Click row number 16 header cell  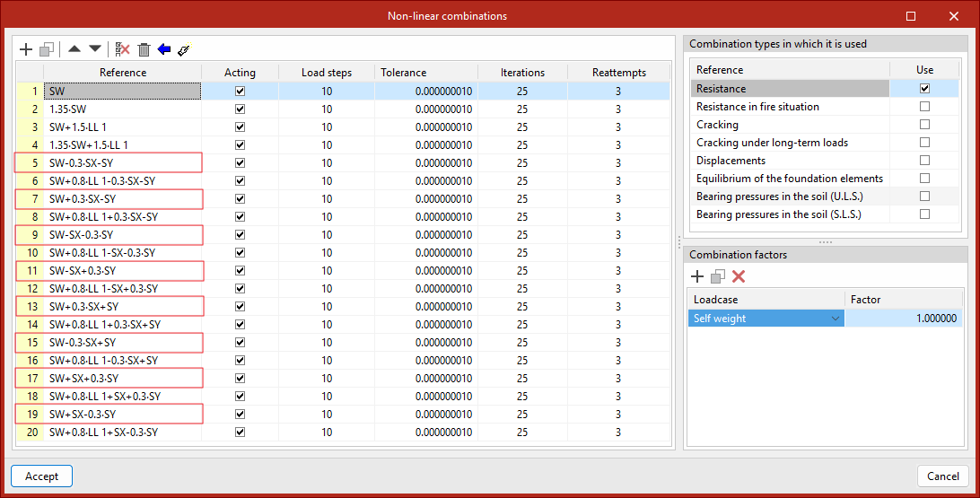pos(30,361)
